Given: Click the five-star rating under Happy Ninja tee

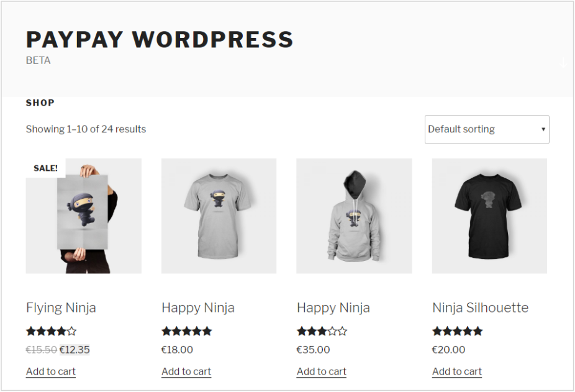Looking at the screenshot, I should [x=187, y=332].
